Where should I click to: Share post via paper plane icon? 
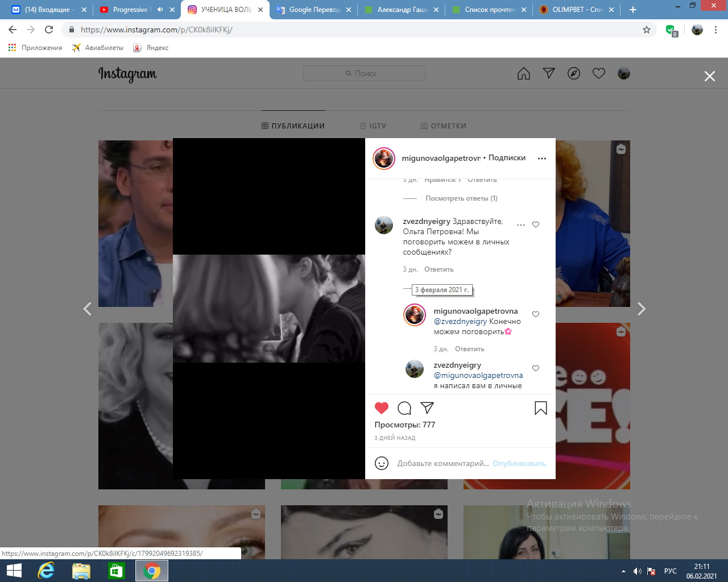427,408
